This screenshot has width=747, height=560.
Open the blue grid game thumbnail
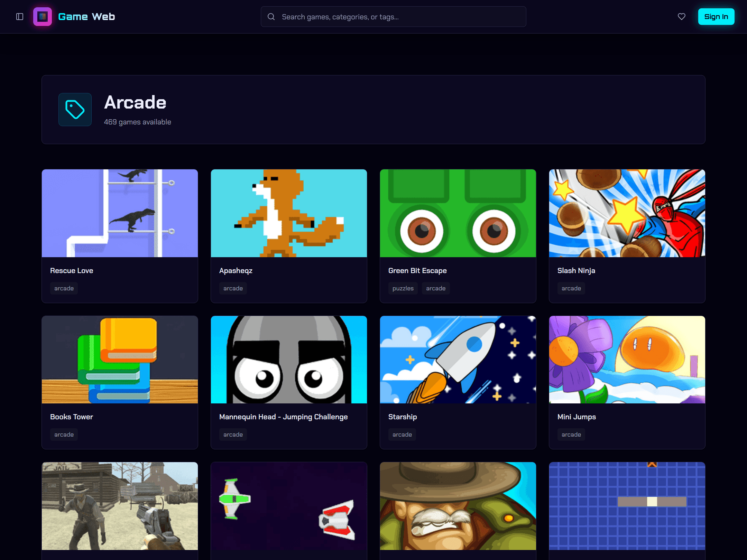627,506
